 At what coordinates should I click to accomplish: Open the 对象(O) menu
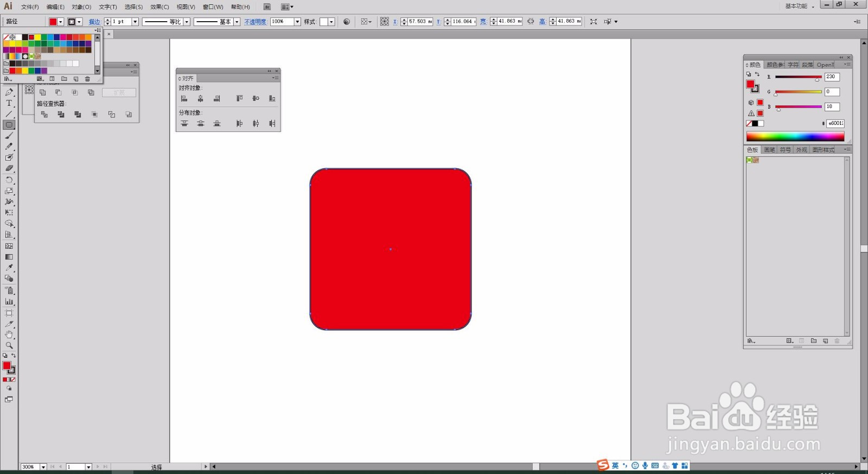tap(81, 7)
